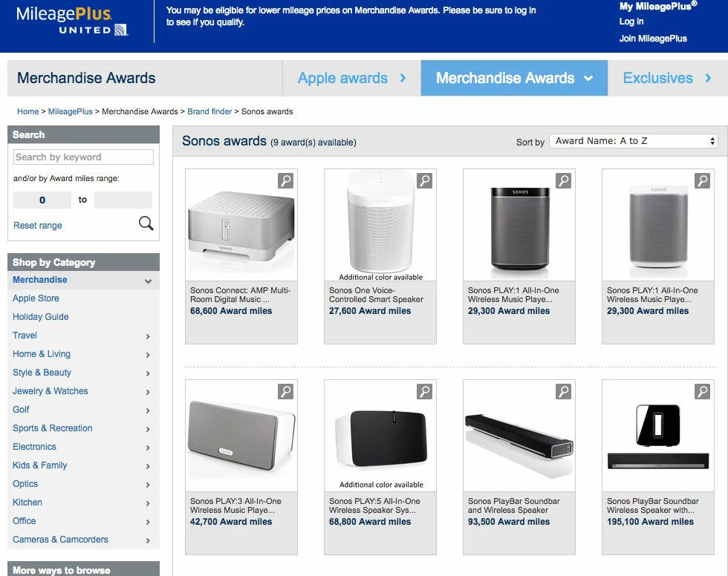Zoom icon on 93,500 miles PlayBar Soundbar
The width and height of the screenshot is (728, 576).
(x=563, y=391)
